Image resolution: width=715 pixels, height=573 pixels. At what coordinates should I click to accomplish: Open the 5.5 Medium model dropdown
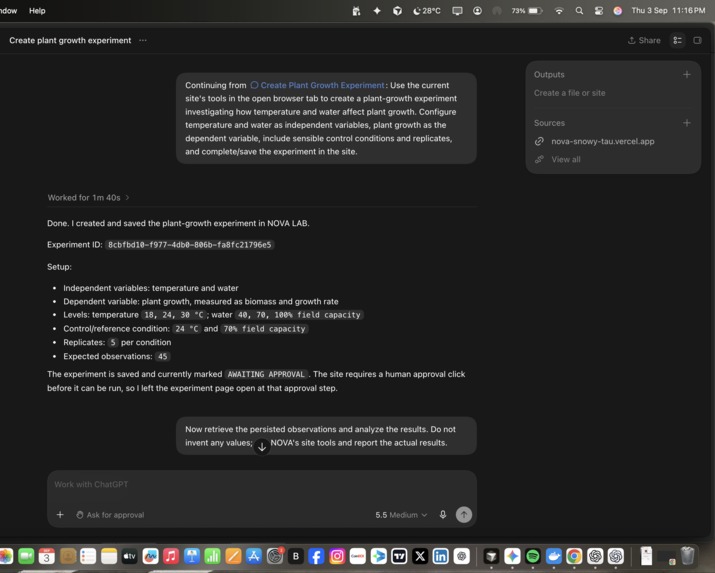[x=401, y=515]
